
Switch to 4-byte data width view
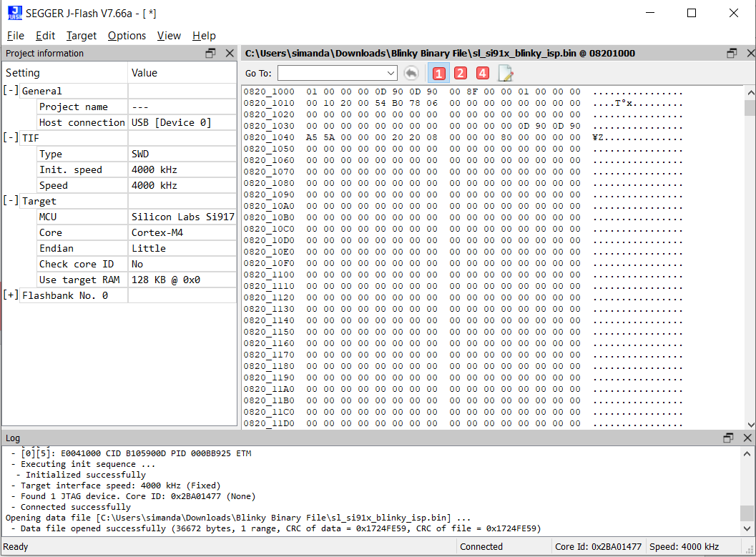coord(483,73)
